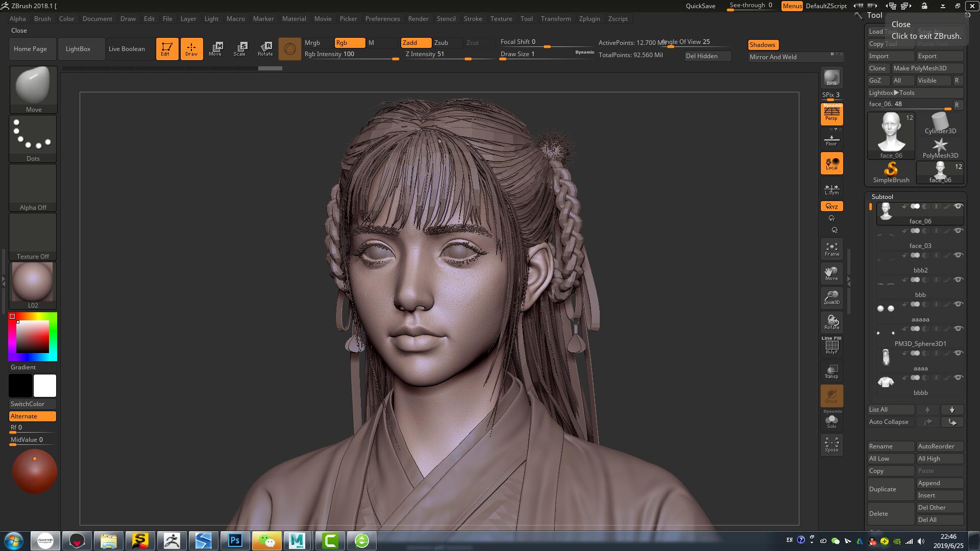Open LightBox browser
Image resolution: width=980 pixels, height=551 pixels.
click(82, 49)
